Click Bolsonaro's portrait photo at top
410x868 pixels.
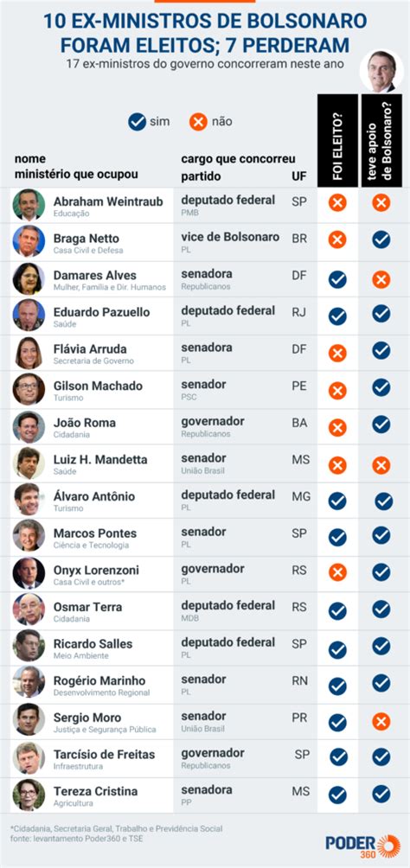[381, 72]
